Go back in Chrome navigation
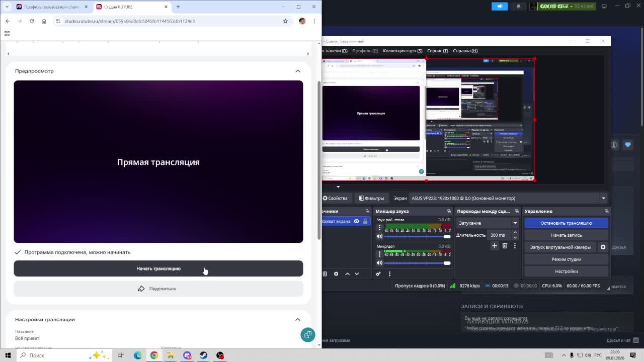This screenshot has width=644, height=362. [x=8, y=21]
